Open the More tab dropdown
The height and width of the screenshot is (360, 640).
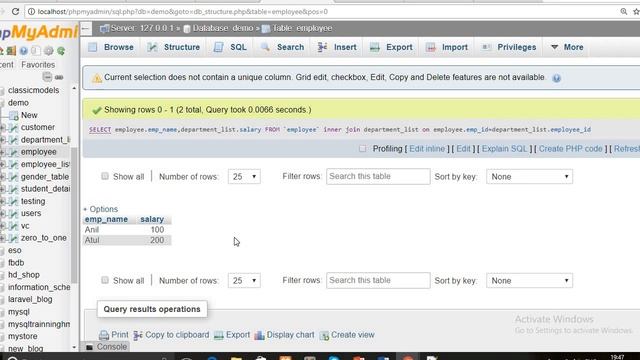pos(567,47)
